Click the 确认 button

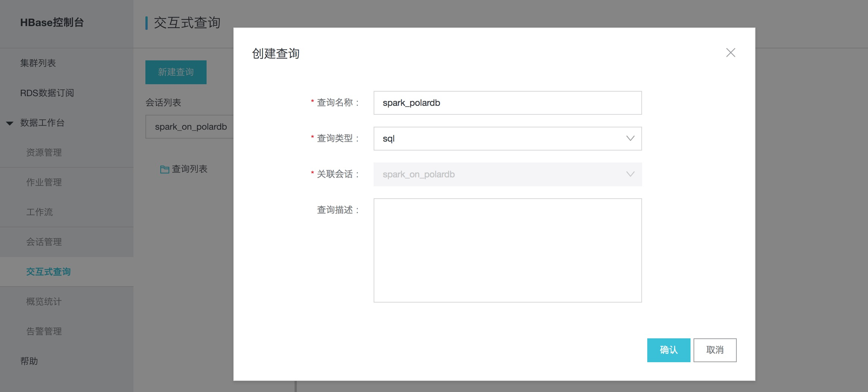coord(669,350)
